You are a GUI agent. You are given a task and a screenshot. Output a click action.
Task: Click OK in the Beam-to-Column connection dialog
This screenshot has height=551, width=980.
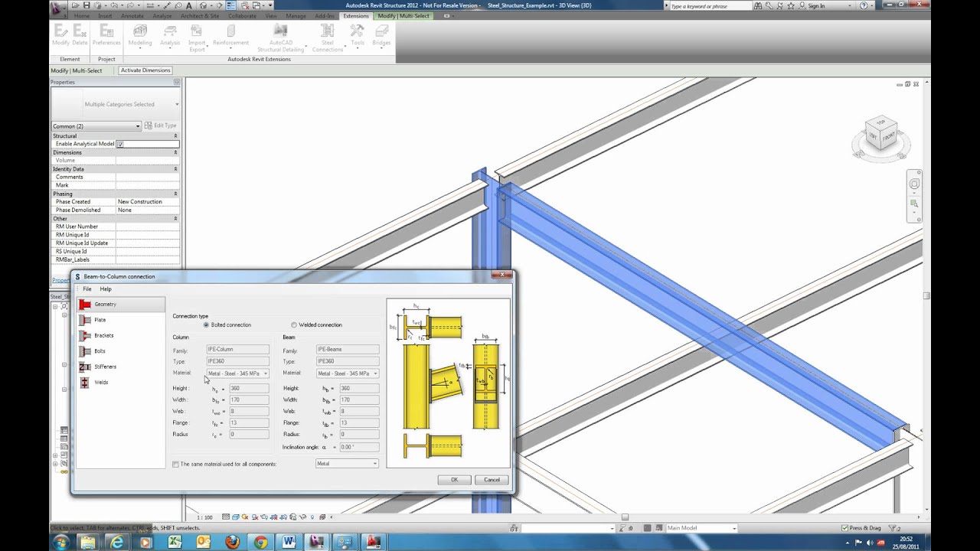pos(454,480)
